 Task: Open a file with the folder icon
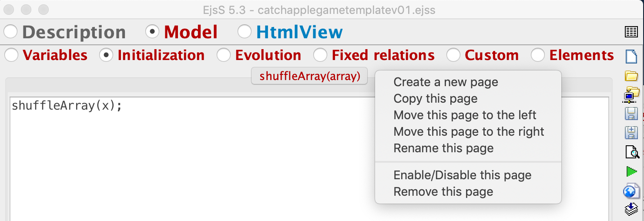tap(631, 76)
